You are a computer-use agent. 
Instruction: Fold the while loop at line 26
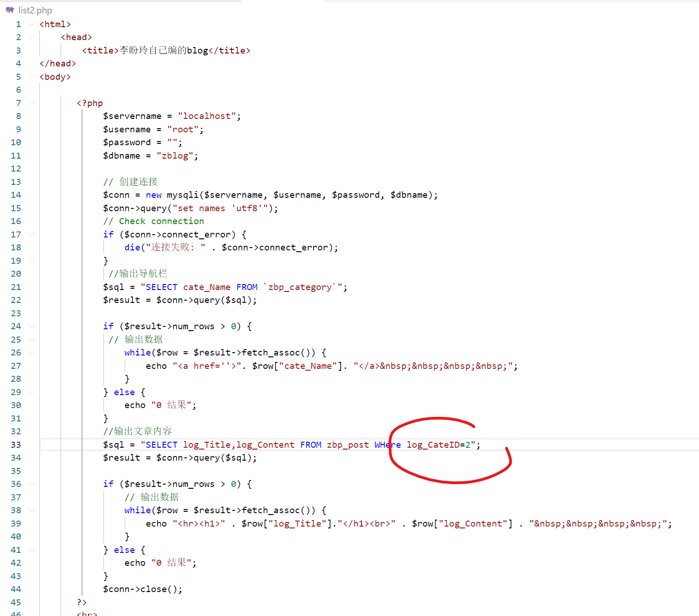click(x=31, y=352)
